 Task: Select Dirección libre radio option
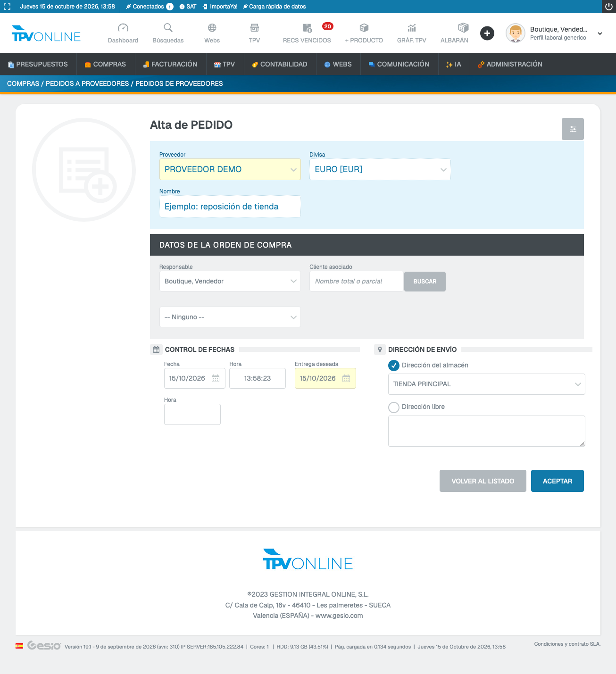[x=394, y=407]
